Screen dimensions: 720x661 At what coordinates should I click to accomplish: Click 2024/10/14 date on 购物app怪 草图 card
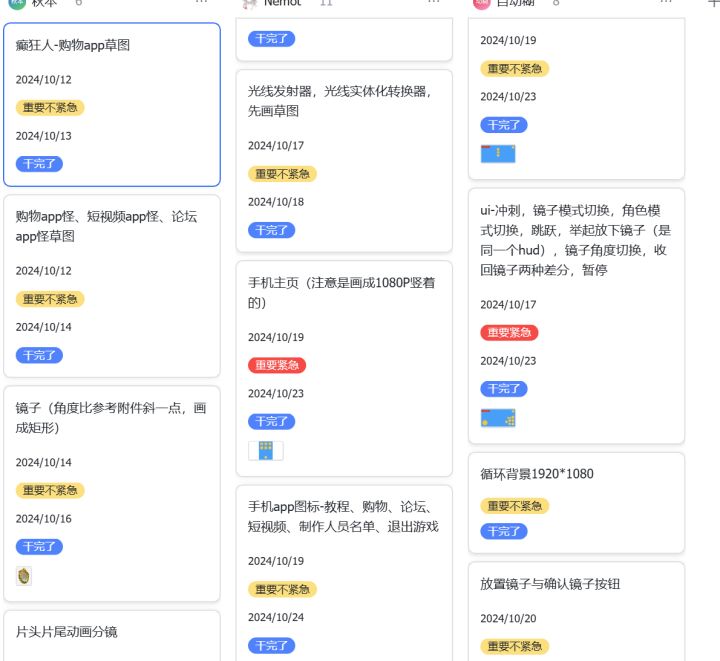click(x=44, y=327)
